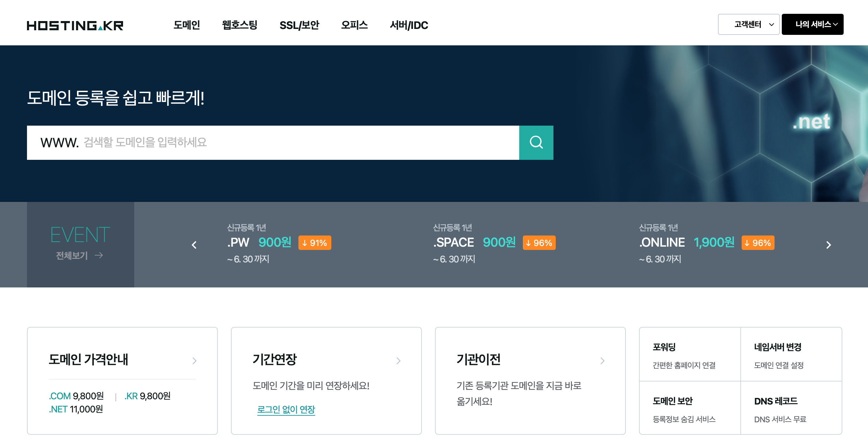The width and height of the screenshot is (868, 442).
Task: Click the chevron on 도메인 가격안내 card
Action: coord(194,361)
